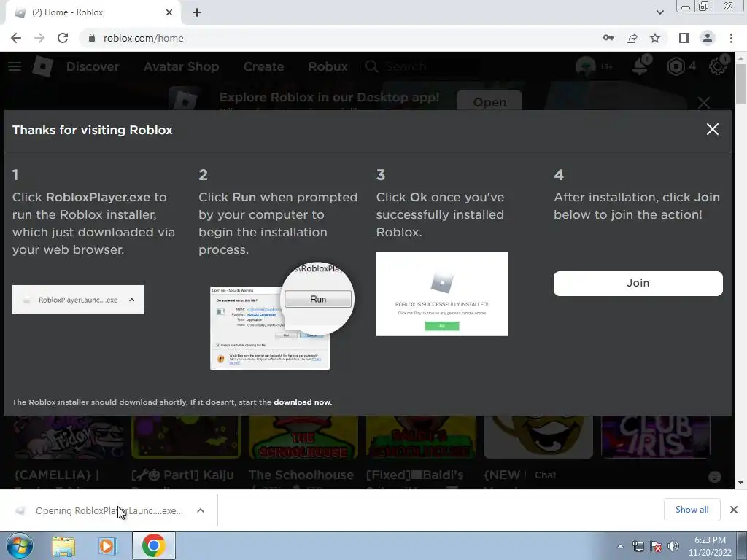Bookmark this page with the star
Screen dimensions: 747x560
click(x=655, y=38)
